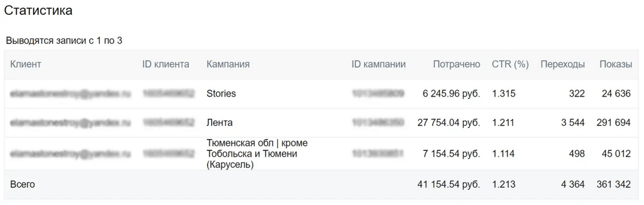Click the 1.114 CTR value
The image size is (644, 205).
point(503,154)
